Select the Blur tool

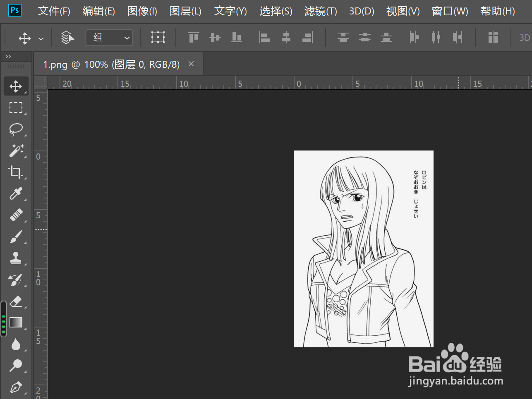point(16,344)
